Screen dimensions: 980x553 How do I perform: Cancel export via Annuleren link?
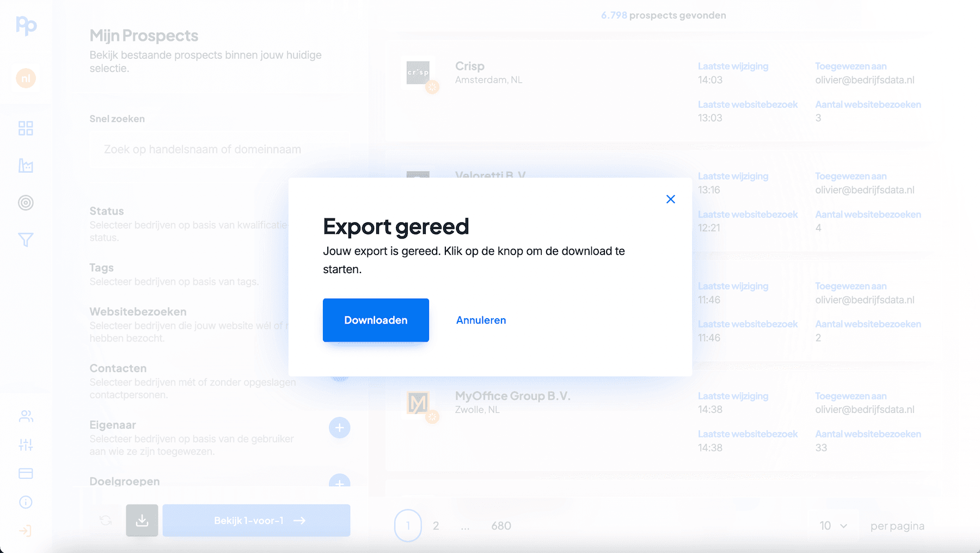[x=481, y=320]
